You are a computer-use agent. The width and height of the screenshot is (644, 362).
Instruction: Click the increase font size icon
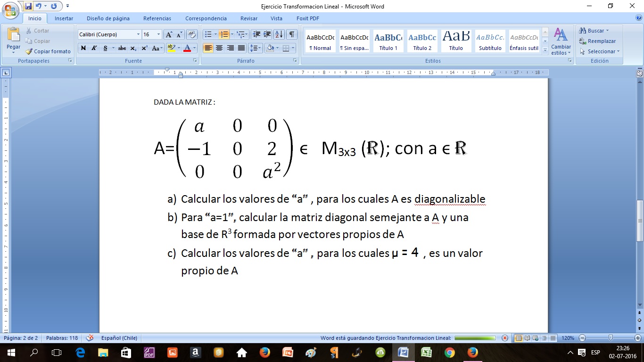coord(169,34)
